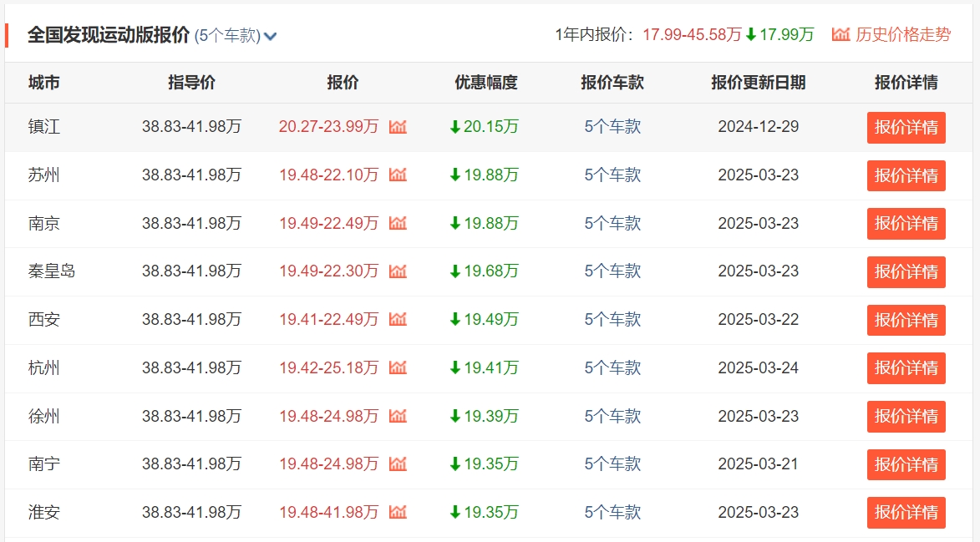This screenshot has width=980, height=542.
Task: Open 历史价格走势 link
Action: [903, 34]
